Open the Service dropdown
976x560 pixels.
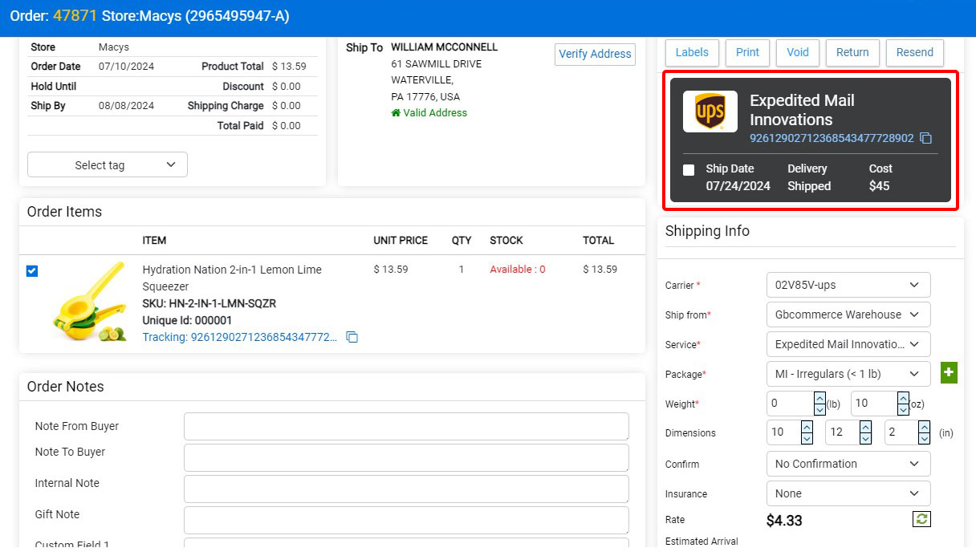(848, 344)
